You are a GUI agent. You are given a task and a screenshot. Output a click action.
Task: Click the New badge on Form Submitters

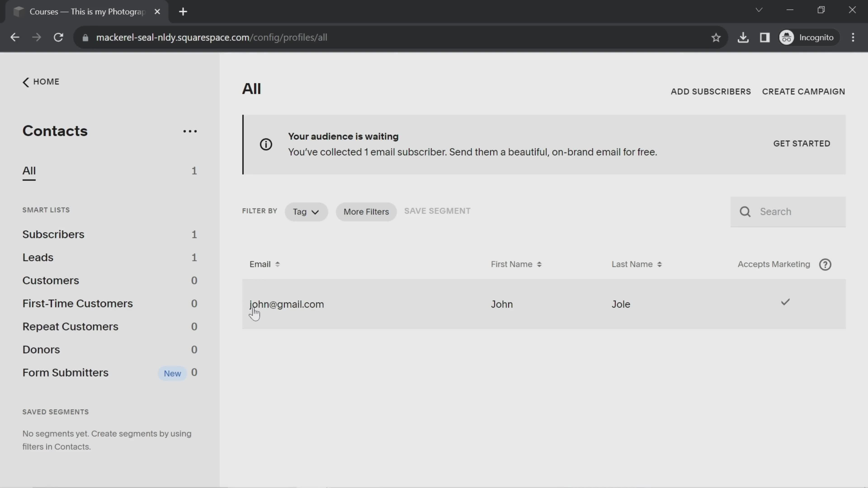point(172,373)
